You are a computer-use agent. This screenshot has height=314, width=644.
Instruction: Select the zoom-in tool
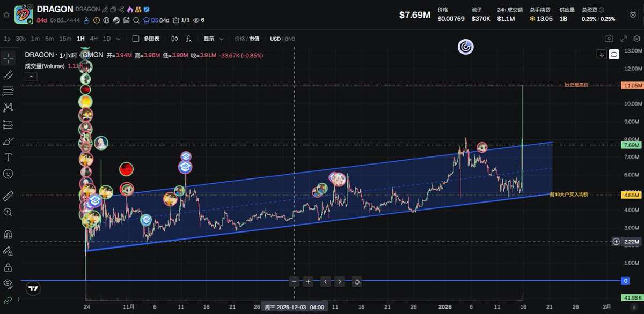(8, 212)
